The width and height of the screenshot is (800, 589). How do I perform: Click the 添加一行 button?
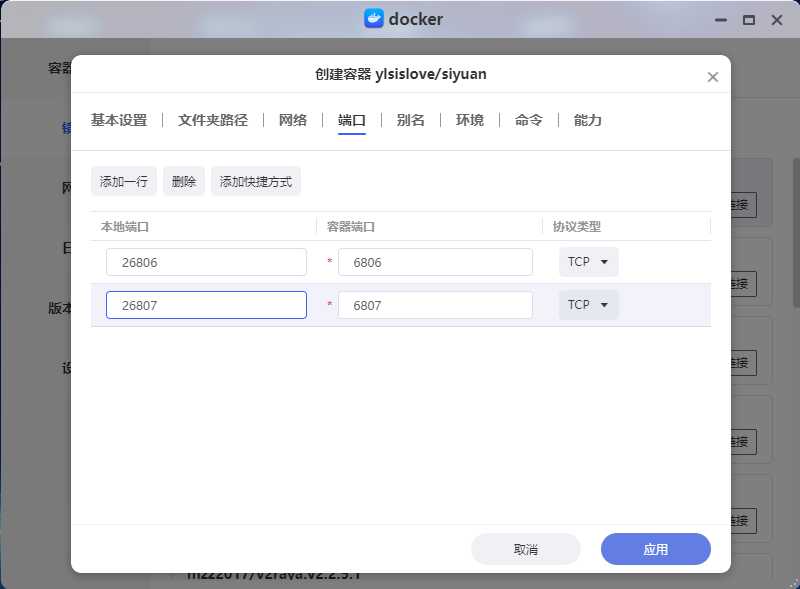(124, 181)
